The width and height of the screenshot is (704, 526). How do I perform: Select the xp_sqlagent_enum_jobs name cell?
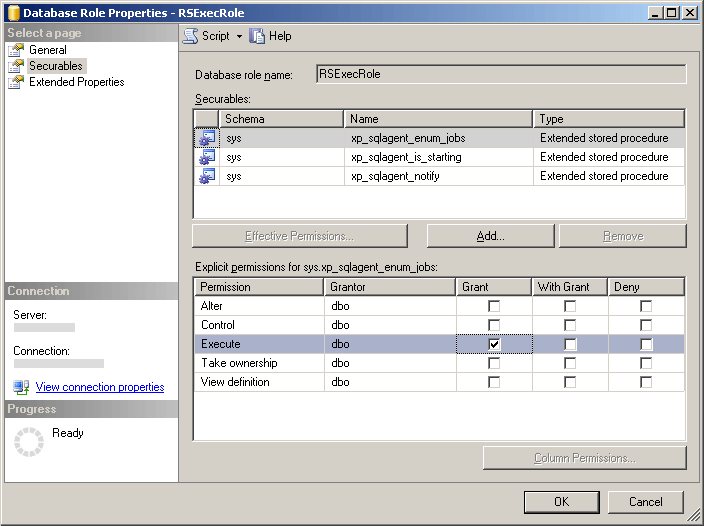(x=439, y=138)
